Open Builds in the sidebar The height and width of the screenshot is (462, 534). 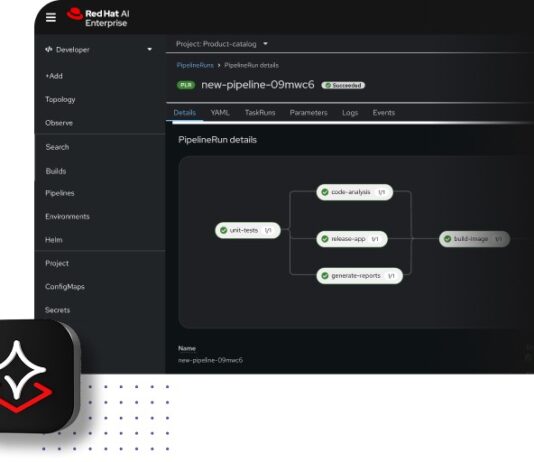56,171
